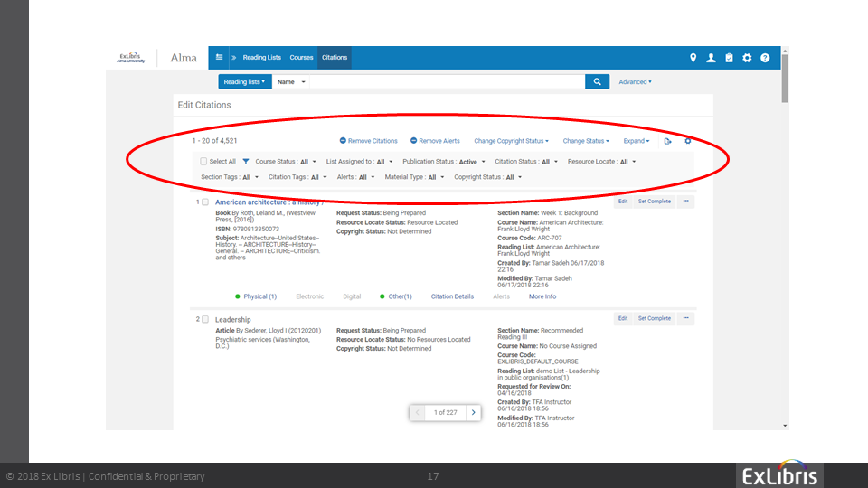This screenshot has height=488, width=868.
Task: Click the Remove Citations link
Action: [x=368, y=141]
